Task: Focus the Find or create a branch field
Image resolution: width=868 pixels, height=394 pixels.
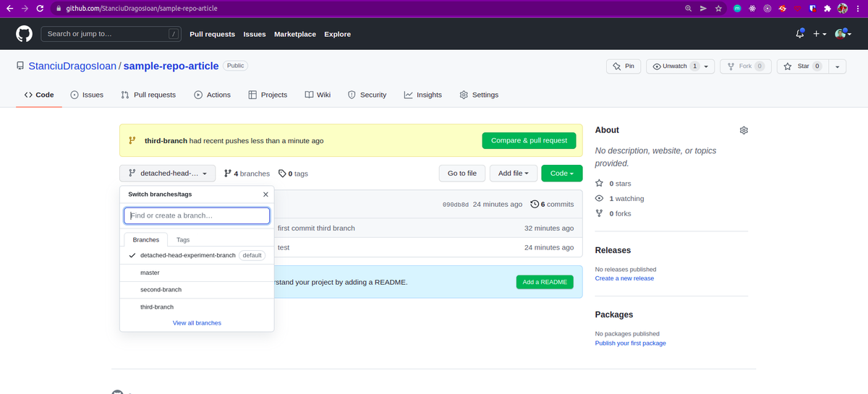Action: pos(197,215)
